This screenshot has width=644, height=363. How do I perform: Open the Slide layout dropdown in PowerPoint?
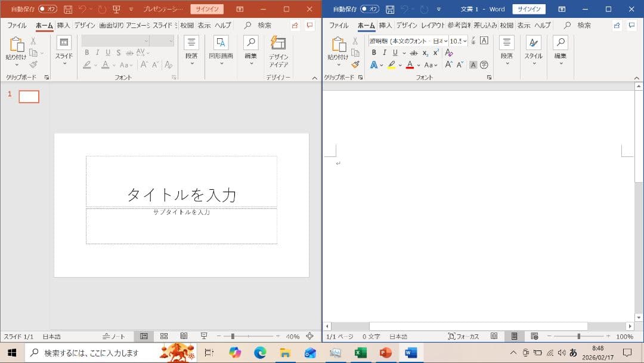[63, 64]
